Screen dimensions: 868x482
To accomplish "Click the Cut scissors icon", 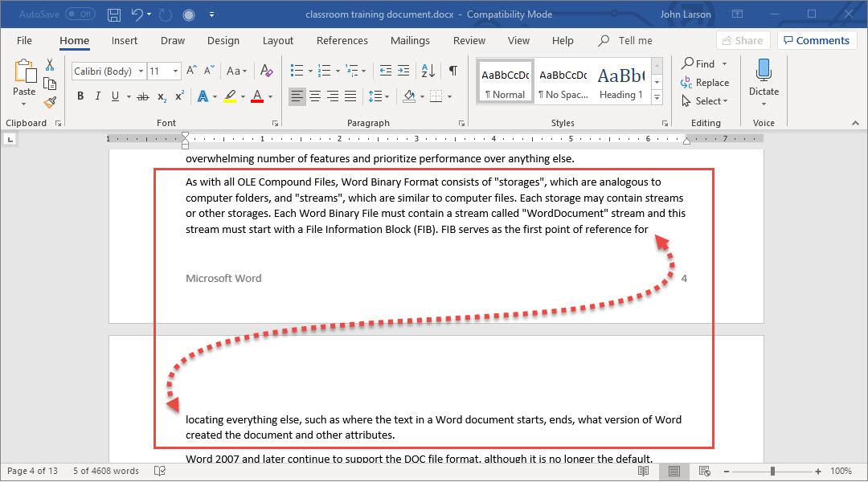I will tap(50, 65).
